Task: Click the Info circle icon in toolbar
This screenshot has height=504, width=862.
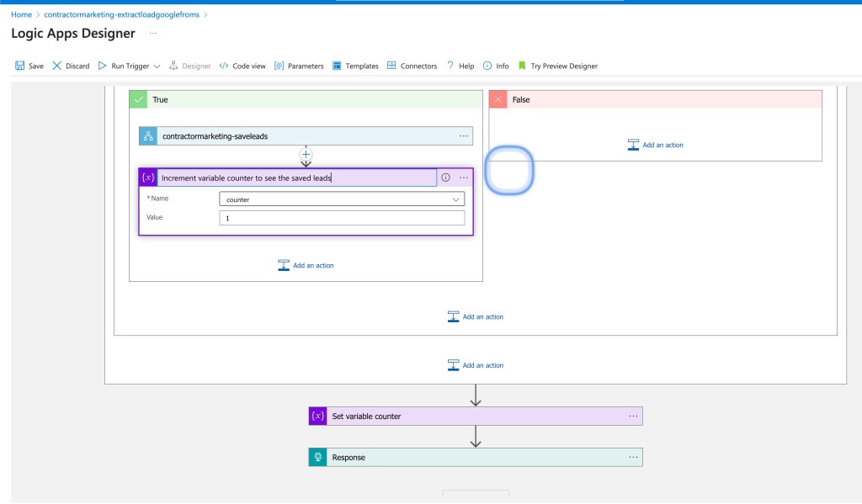Action: (x=487, y=66)
